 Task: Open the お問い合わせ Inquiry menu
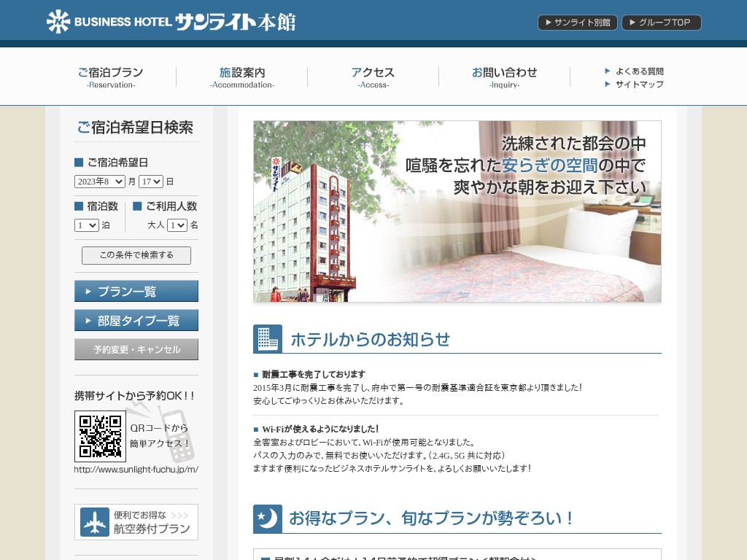coord(505,77)
